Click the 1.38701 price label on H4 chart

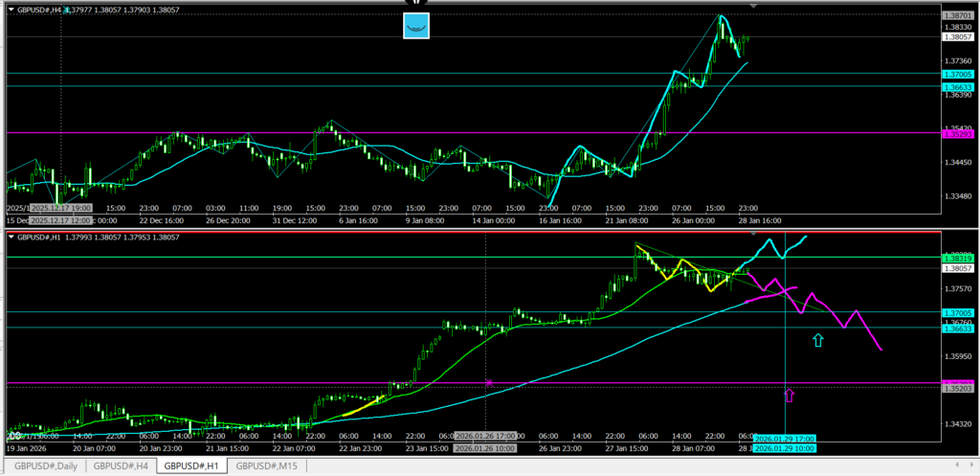[x=958, y=16]
